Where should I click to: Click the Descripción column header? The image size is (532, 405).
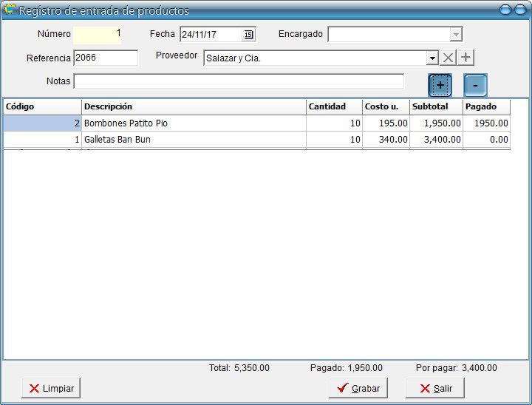(x=194, y=106)
